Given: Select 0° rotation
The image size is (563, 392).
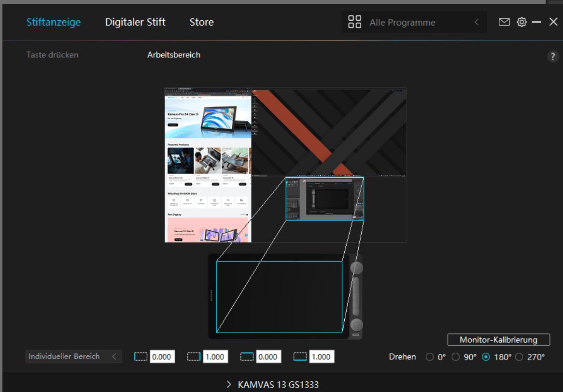Looking at the screenshot, I should (x=430, y=357).
